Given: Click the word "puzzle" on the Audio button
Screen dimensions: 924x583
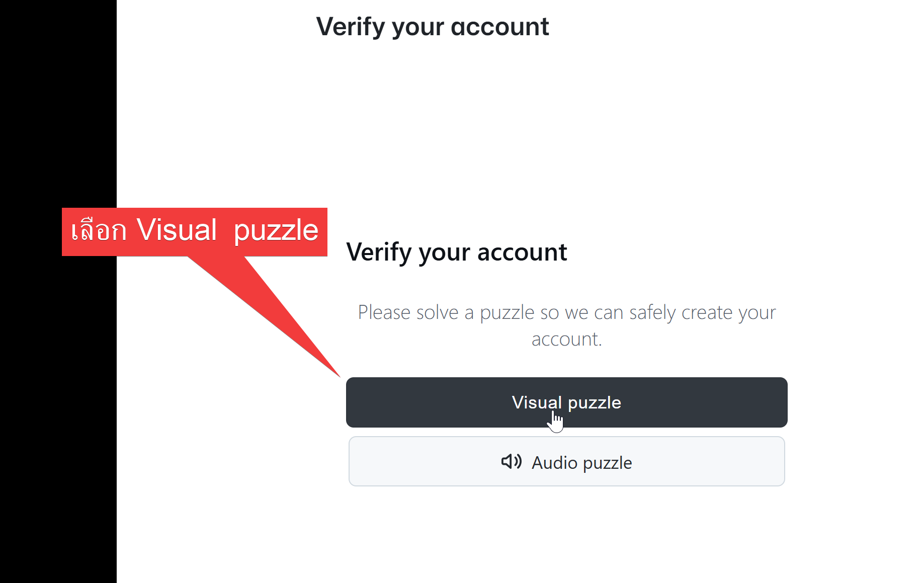Looking at the screenshot, I should (x=607, y=463).
